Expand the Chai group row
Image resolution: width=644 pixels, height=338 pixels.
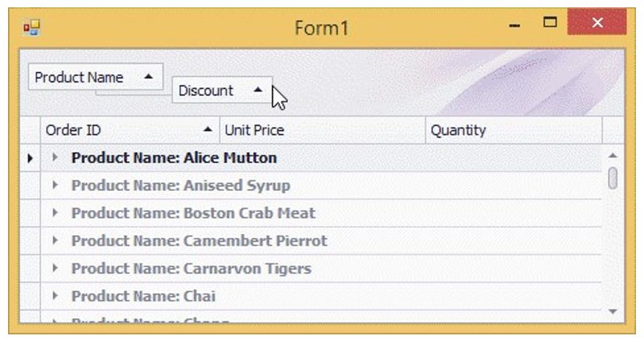56,297
